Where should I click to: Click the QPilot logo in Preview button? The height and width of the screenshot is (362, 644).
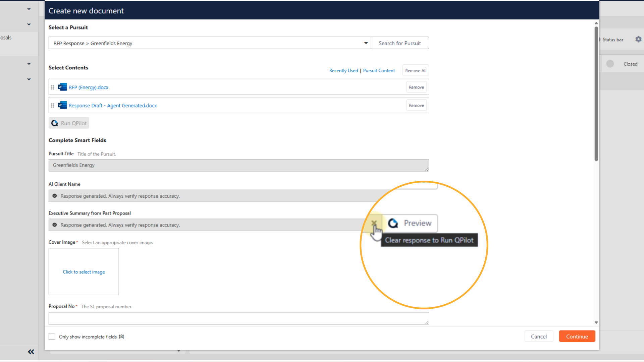click(x=393, y=223)
